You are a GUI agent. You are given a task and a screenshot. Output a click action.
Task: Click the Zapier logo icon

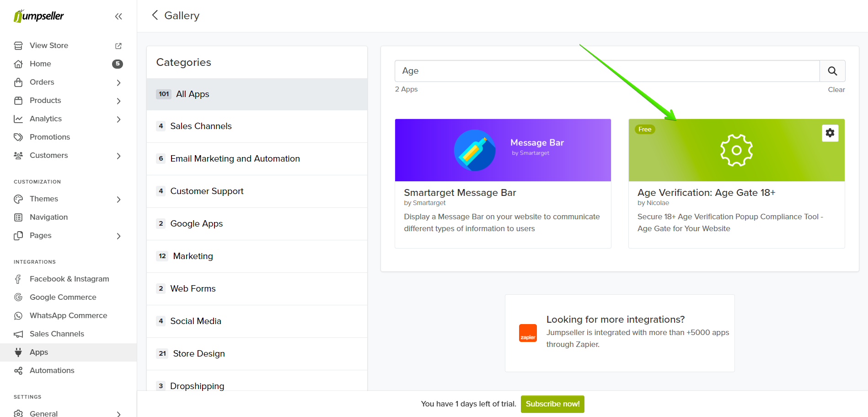pyautogui.click(x=528, y=333)
